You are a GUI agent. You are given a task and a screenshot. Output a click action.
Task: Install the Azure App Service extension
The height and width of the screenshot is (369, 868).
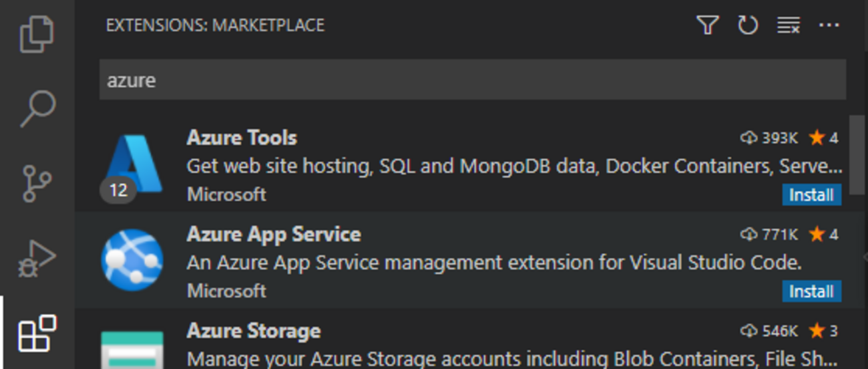tap(811, 291)
